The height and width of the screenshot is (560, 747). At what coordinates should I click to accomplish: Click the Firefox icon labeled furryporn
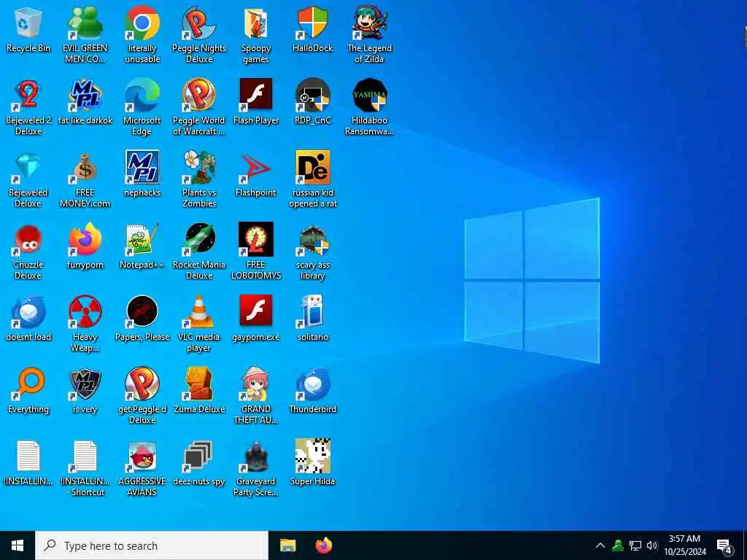pos(85,240)
